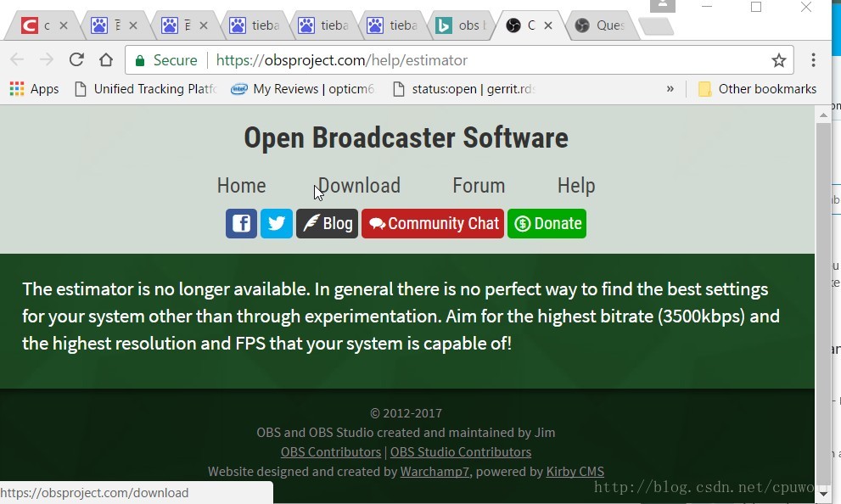
Task: Go back to the previous page
Action: click(x=17, y=59)
